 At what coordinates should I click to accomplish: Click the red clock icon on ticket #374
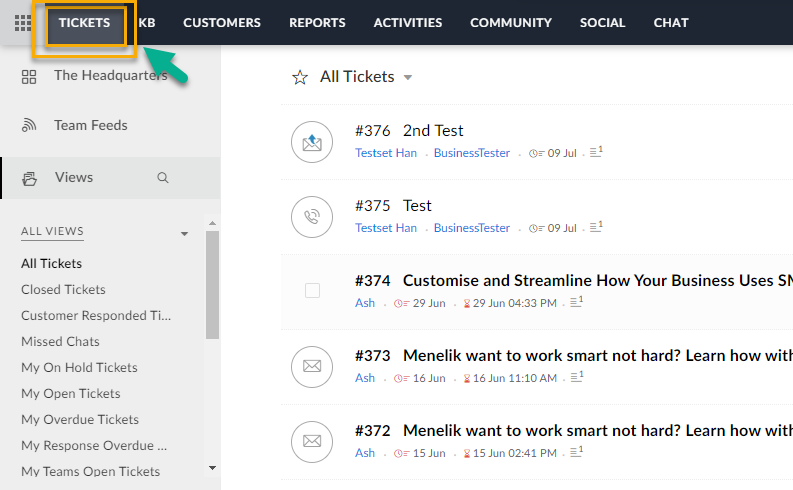point(402,303)
